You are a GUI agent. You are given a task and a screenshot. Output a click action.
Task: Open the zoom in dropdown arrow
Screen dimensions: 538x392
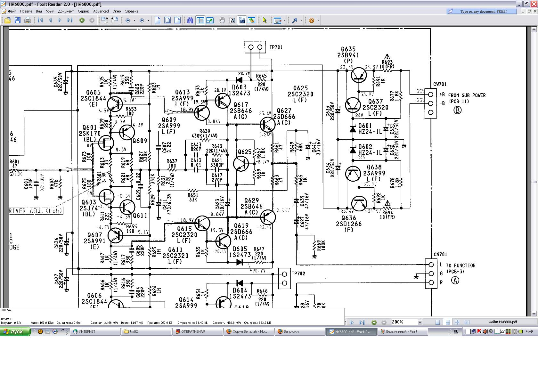tap(148, 20)
